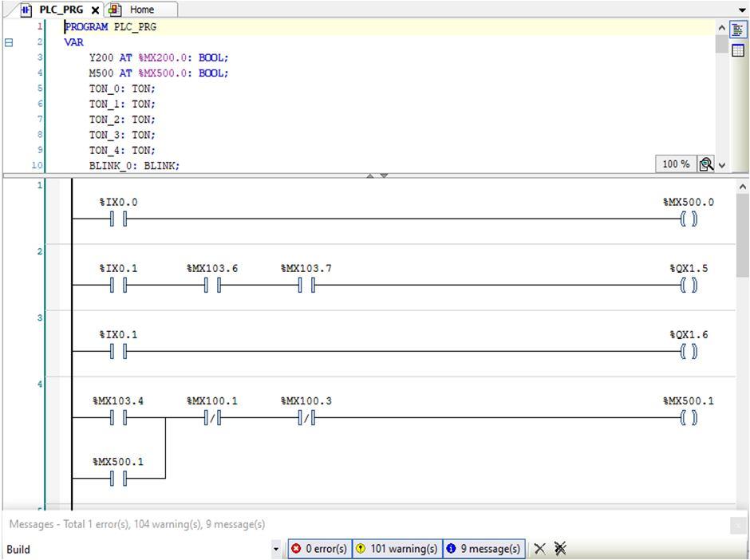Click the PLC_PRG tab's ladder icon
Image resolution: width=750 pixels, height=560 pixels.
[x=26, y=10]
